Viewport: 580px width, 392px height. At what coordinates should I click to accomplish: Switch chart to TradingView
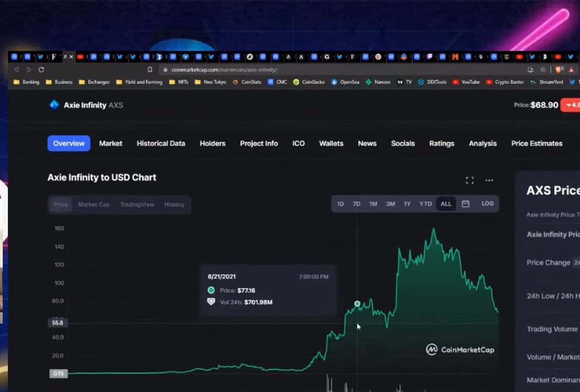coord(137,204)
